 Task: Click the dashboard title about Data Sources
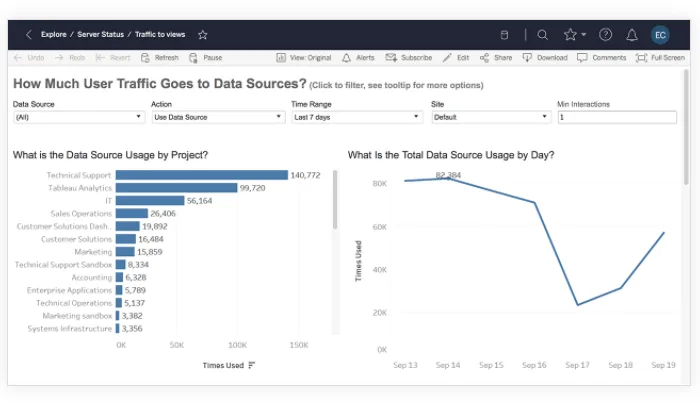click(x=160, y=83)
